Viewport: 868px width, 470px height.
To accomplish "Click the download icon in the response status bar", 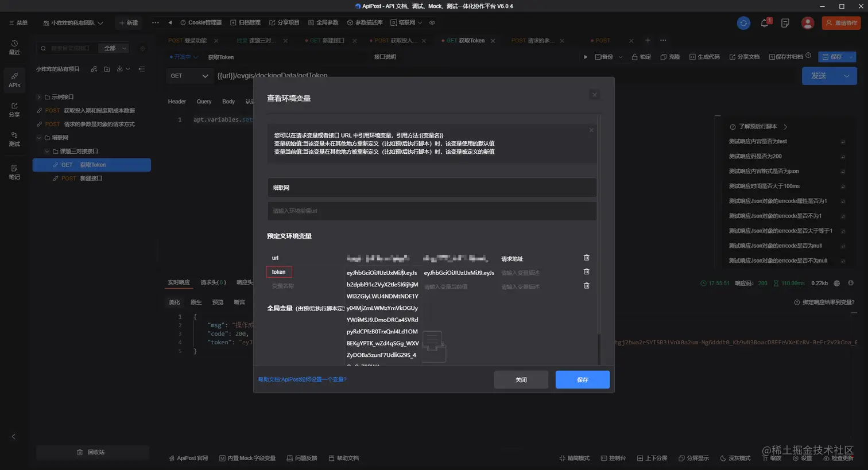I will coord(851,283).
